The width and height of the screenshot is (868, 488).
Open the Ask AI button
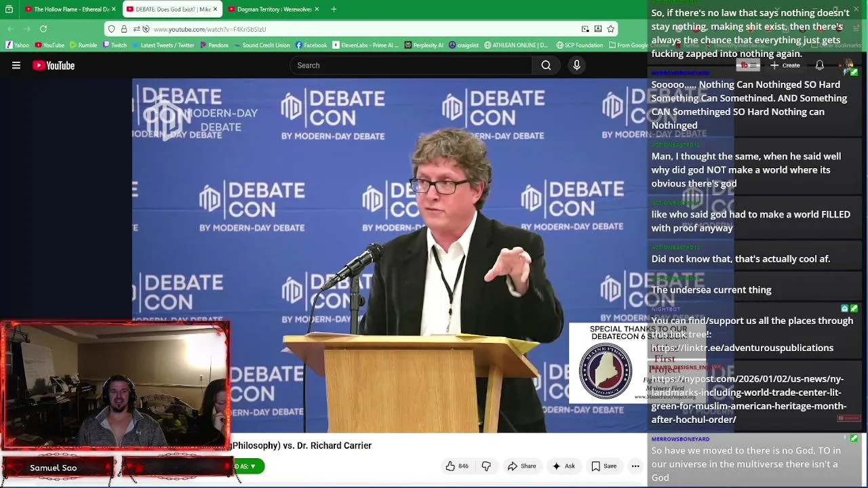click(564, 466)
